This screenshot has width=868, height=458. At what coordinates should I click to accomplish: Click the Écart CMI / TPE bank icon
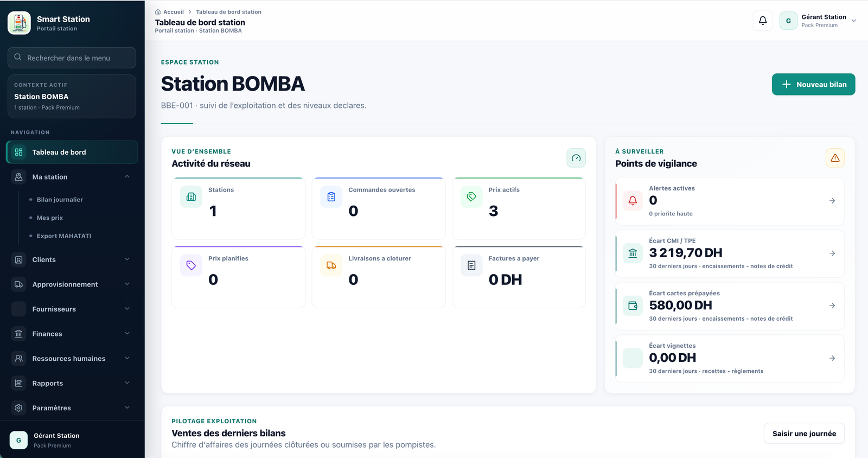[633, 253]
